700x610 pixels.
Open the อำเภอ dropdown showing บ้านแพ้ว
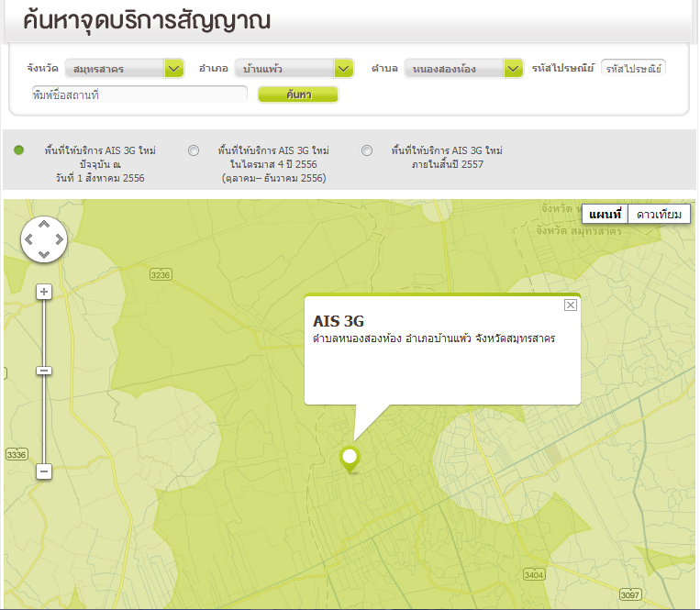click(294, 69)
